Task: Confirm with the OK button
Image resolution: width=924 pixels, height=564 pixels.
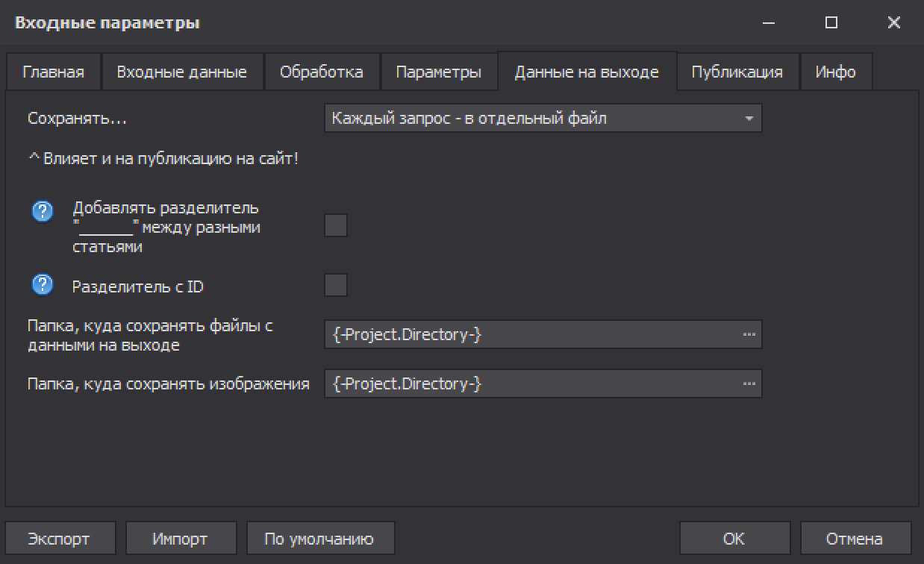Action: point(734,539)
